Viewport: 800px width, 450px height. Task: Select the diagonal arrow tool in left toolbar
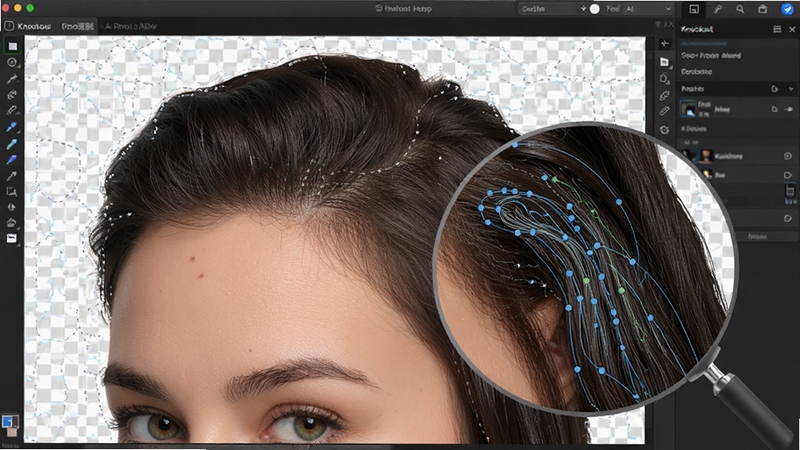12,176
